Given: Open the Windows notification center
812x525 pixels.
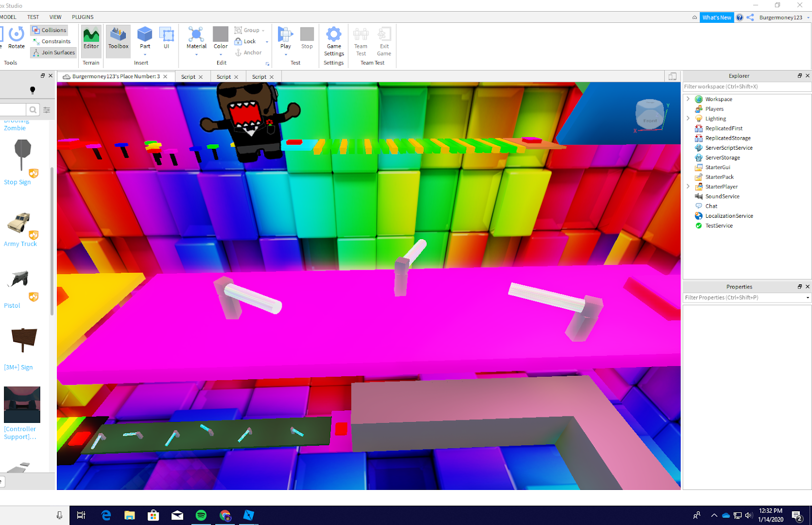Looking at the screenshot, I should (x=797, y=516).
